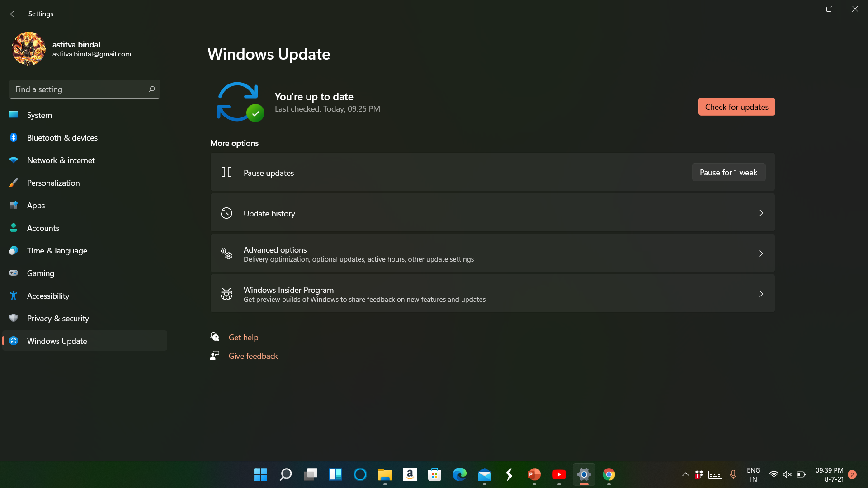Switch ENG IN input language
The image size is (868, 488).
click(x=753, y=474)
